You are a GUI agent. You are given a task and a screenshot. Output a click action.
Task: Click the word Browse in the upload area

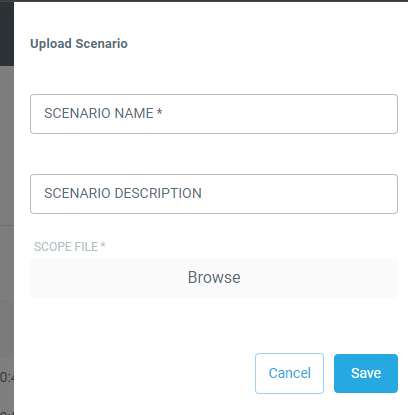pos(214,277)
